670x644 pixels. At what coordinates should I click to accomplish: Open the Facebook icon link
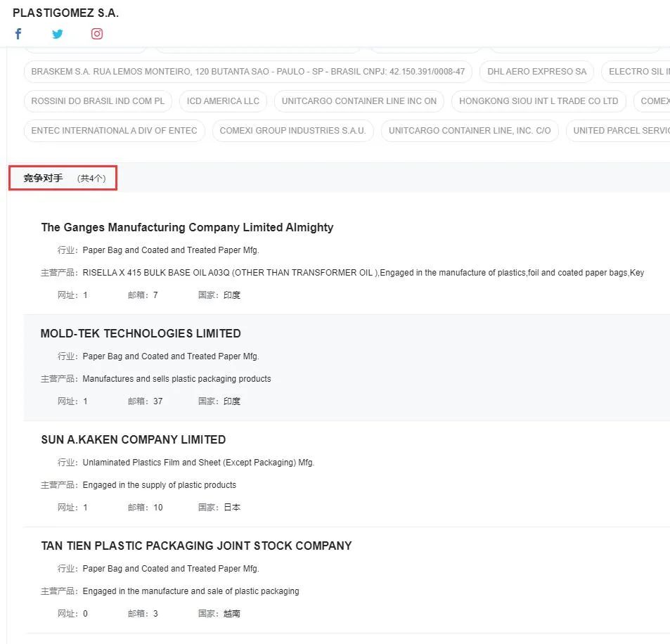click(18, 34)
